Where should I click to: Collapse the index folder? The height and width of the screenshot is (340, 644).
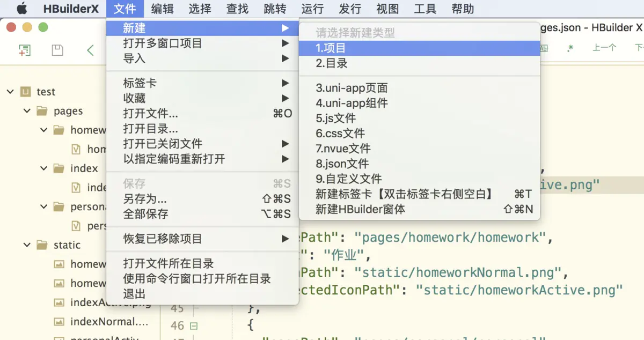pyautogui.click(x=44, y=168)
